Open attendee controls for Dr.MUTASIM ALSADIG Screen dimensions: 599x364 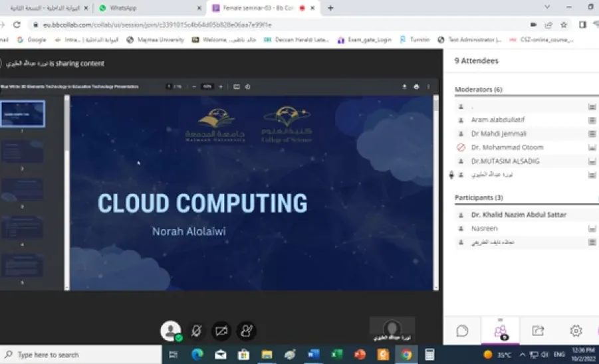click(x=592, y=161)
